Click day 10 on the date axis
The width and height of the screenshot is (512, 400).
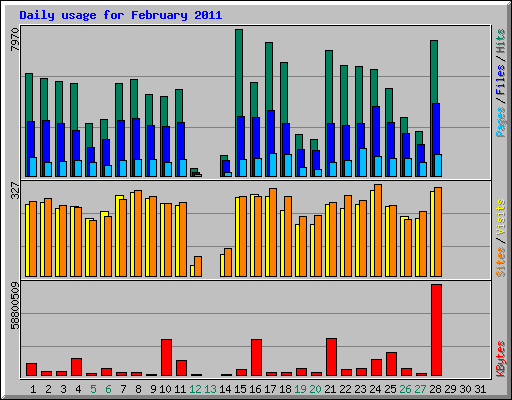click(x=165, y=389)
